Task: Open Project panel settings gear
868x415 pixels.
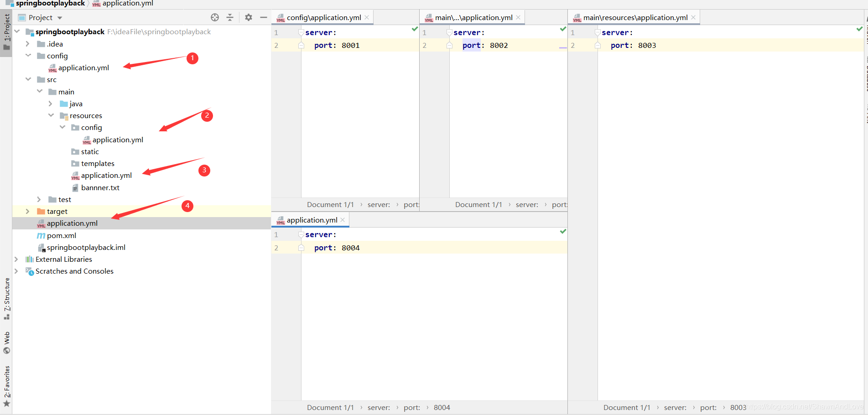Action: click(x=249, y=17)
